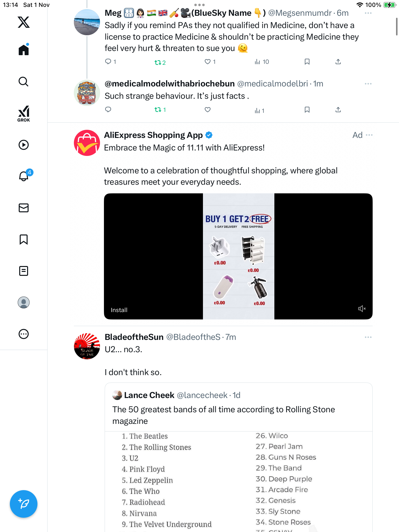The width and height of the screenshot is (399, 532).
Task: Open the @lancecheek quoted post handle
Action: [202, 395]
